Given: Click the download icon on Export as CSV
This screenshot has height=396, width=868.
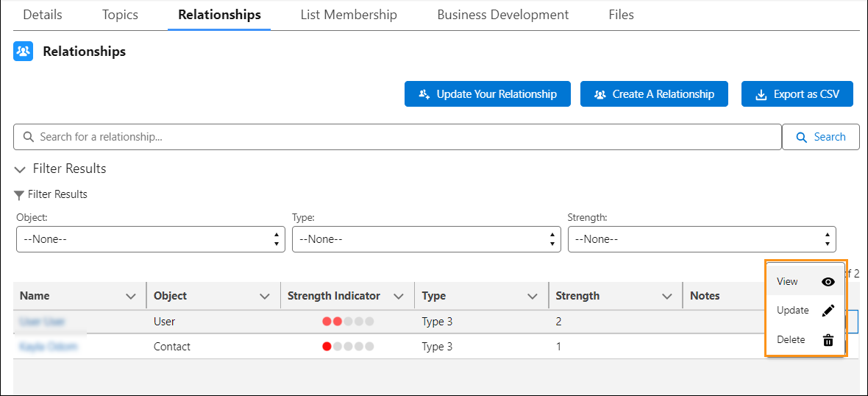Looking at the screenshot, I should click(x=761, y=95).
